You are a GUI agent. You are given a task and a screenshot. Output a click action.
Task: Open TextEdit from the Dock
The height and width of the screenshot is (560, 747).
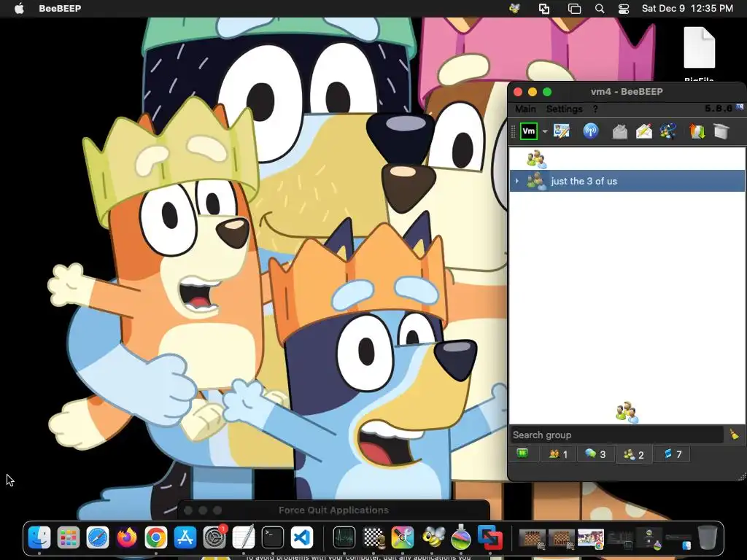pyautogui.click(x=244, y=538)
